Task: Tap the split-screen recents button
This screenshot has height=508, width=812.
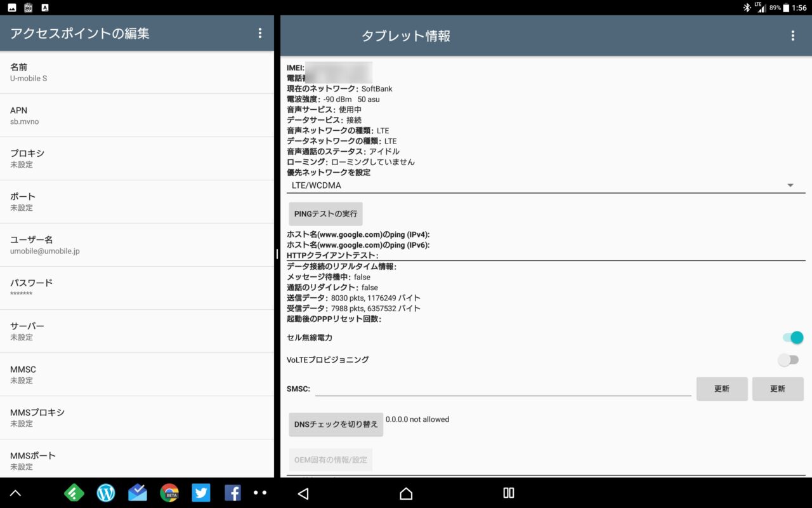Action: coord(508,493)
